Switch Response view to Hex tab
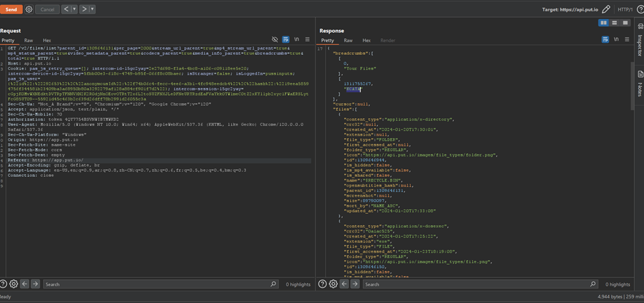This screenshot has width=644, height=303. pos(366,40)
